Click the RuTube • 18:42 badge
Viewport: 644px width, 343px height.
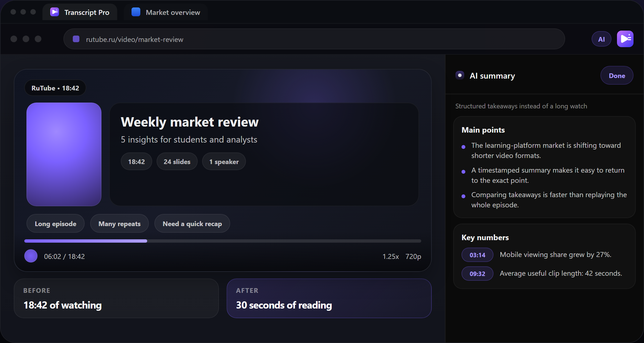point(55,88)
